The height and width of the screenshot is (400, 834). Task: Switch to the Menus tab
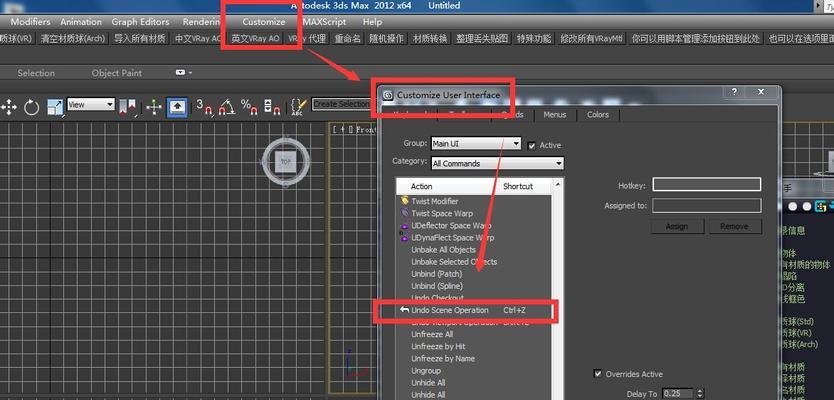tap(555, 114)
